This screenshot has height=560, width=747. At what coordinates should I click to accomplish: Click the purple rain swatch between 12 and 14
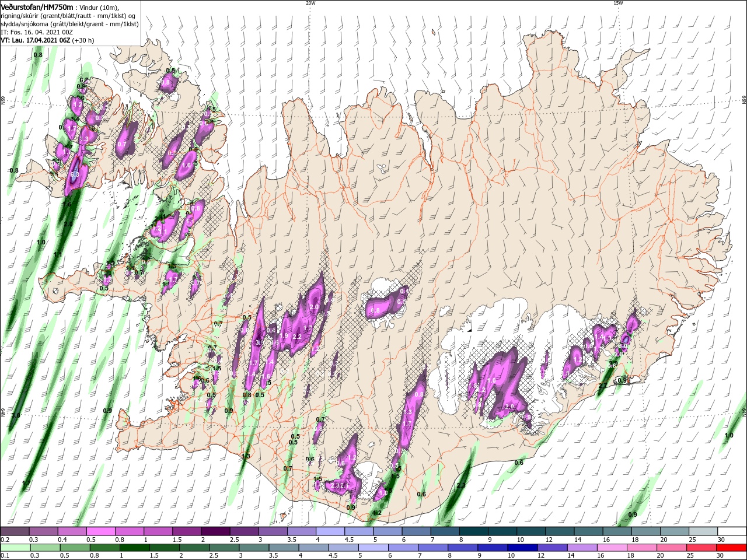[x=551, y=548]
